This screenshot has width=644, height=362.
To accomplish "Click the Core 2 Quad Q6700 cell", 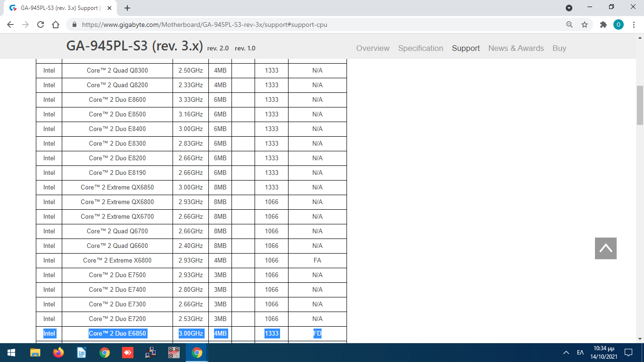I will pyautogui.click(x=117, y=231).
